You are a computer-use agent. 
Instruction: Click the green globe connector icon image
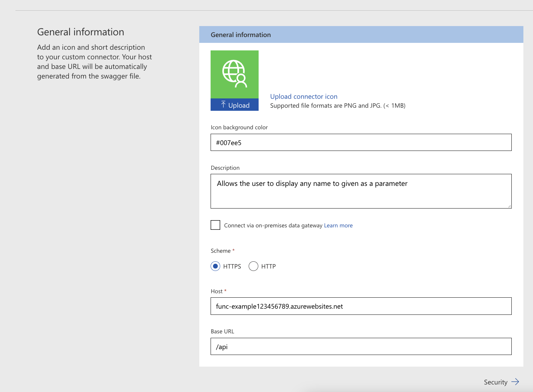235,74
